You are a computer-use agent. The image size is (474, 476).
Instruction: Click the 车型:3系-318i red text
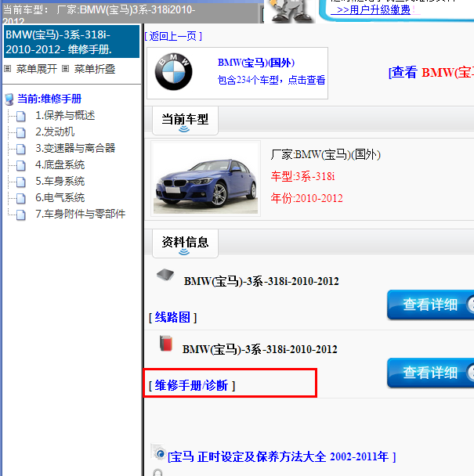(302, 176)
